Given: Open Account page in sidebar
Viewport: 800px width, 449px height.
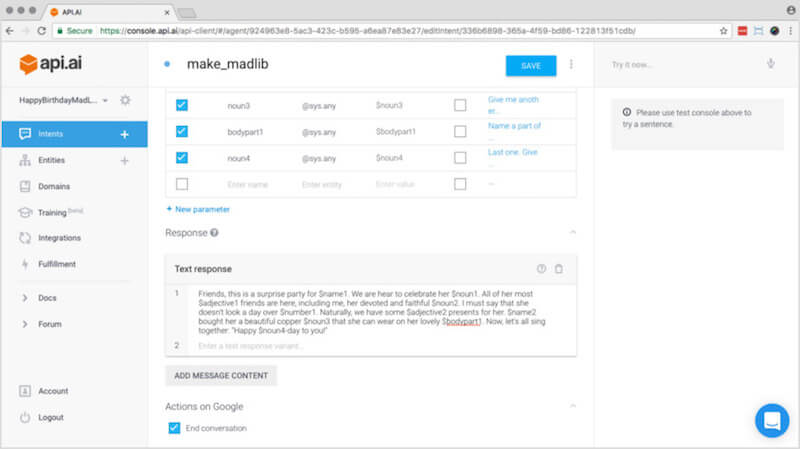Looking at the screenshot, I should pyautogui.click(x=53, y=391).
